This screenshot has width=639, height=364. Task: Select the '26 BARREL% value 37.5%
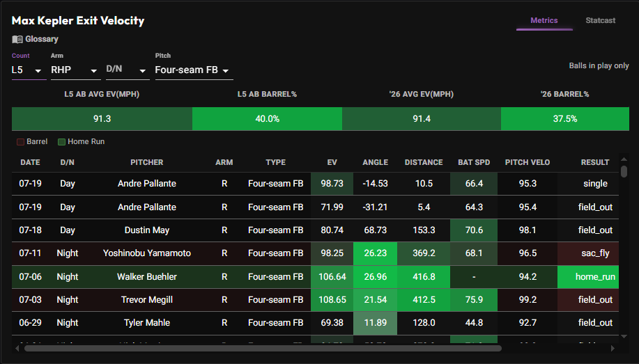[x=565, y=119]
